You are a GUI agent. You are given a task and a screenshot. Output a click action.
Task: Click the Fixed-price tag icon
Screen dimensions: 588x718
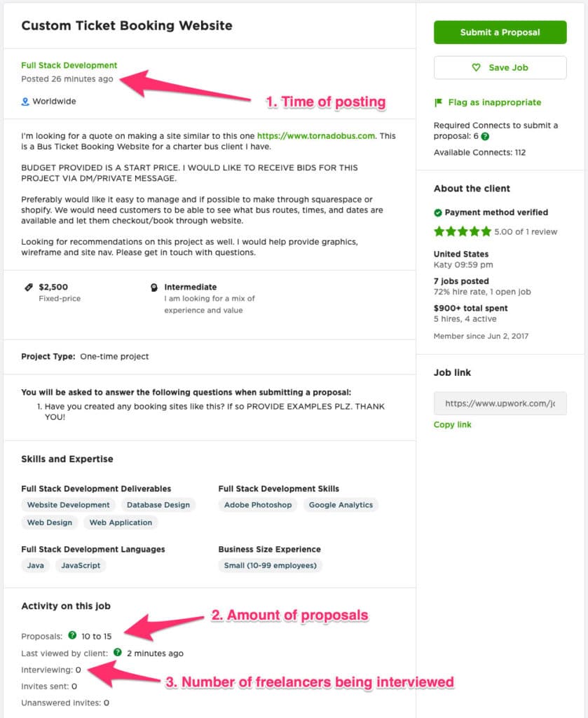click(29, 287)
